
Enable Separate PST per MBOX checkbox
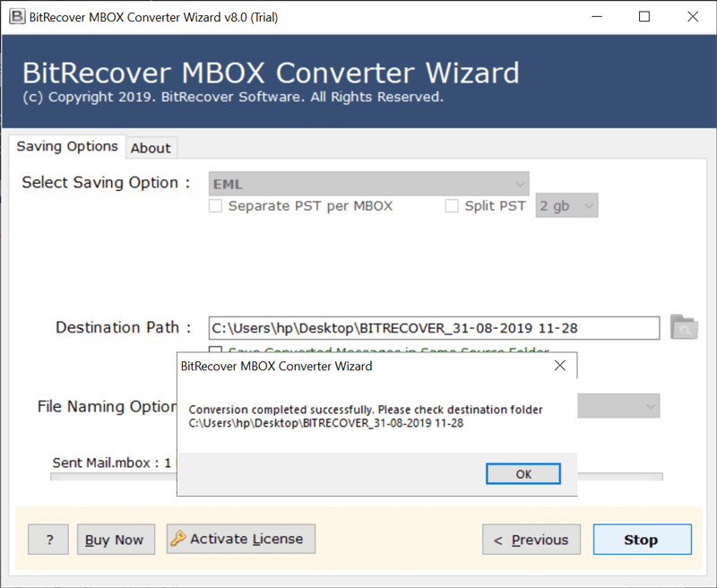coord(215,206)
